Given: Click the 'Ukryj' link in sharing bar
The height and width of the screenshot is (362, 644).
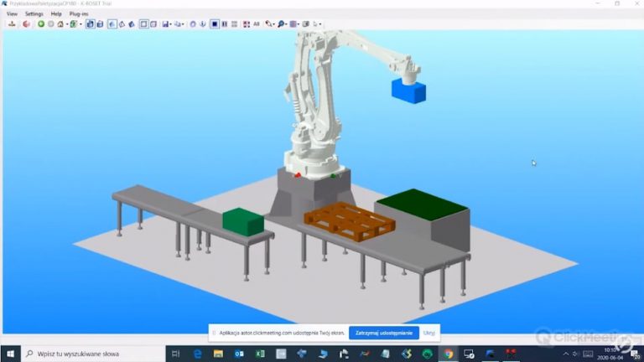Looking at the screenshot, I should pos(428,333).
